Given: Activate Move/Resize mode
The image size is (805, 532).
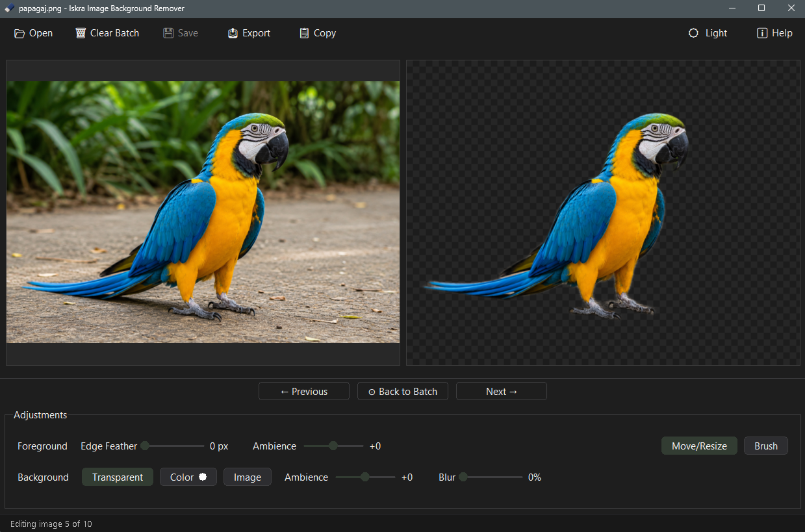Looking at the screenshot, I should [x=699, y=446].
